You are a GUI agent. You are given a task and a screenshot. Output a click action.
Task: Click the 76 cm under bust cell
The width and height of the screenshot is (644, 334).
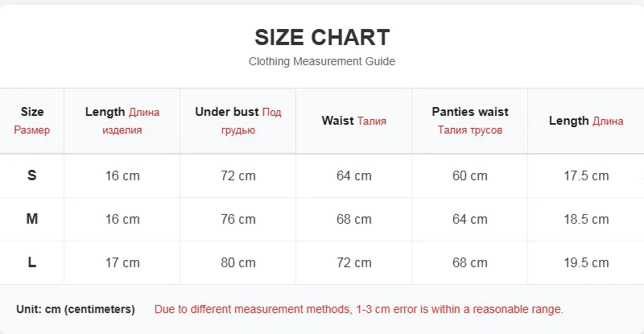pos(238,220)
